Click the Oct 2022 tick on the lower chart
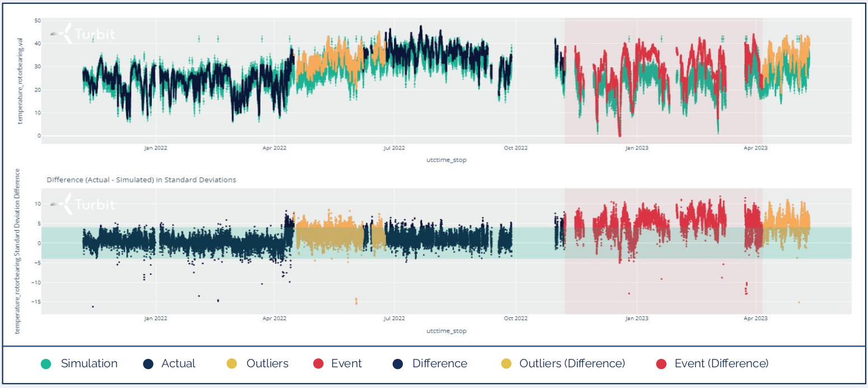Screen dimensions: 868x388 pos(516,319)
